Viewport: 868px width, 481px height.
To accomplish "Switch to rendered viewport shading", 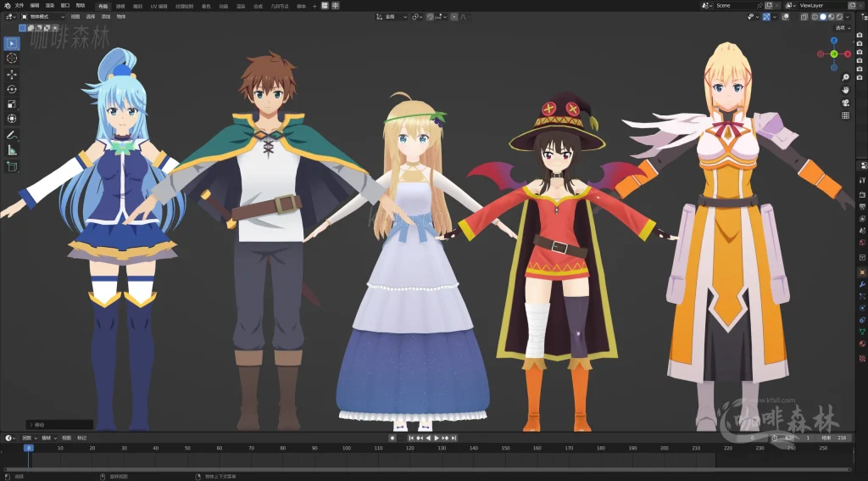I will pos(839,17).
